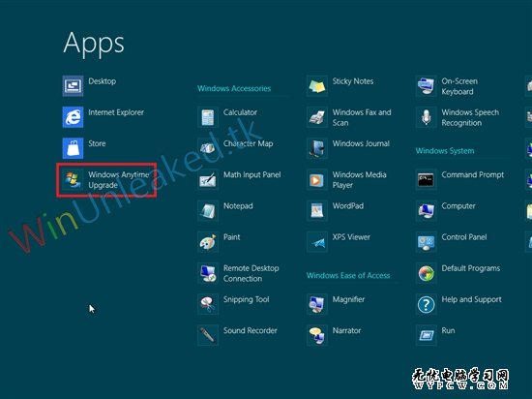The image size is (532, 399).
Task: Launch Windows Fax and Scan icon
Action: [x=317, y=117]
